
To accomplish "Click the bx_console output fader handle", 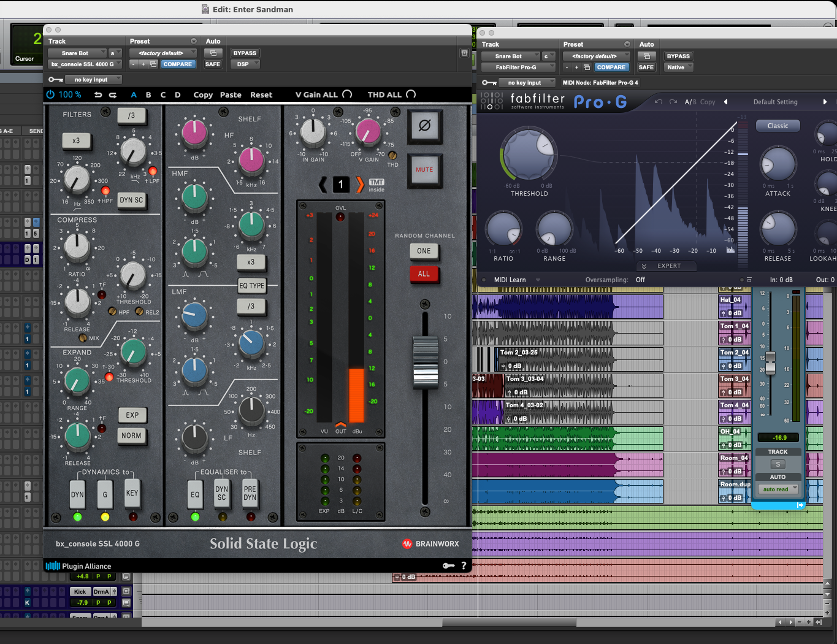I will click(x=425, y=363).
